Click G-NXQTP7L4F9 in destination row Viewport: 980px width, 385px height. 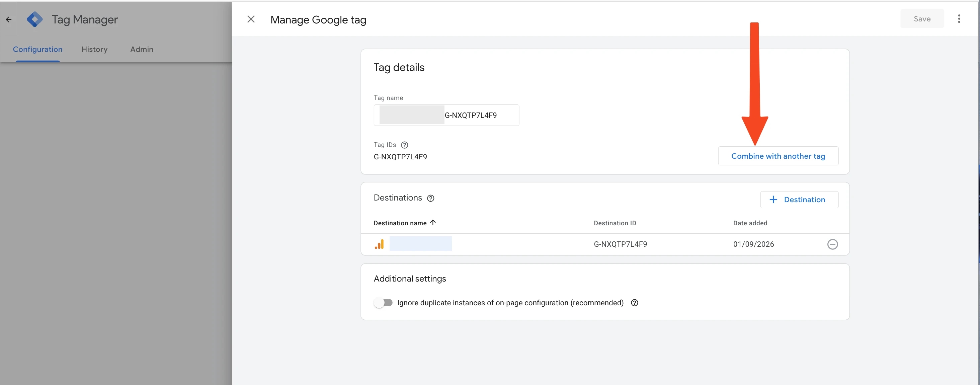[620, 244]
